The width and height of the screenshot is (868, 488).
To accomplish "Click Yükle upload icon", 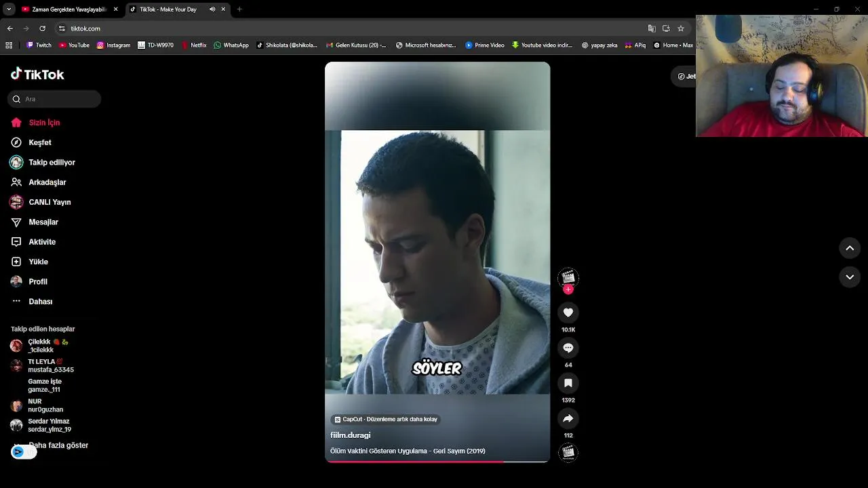I will (16, 262).
